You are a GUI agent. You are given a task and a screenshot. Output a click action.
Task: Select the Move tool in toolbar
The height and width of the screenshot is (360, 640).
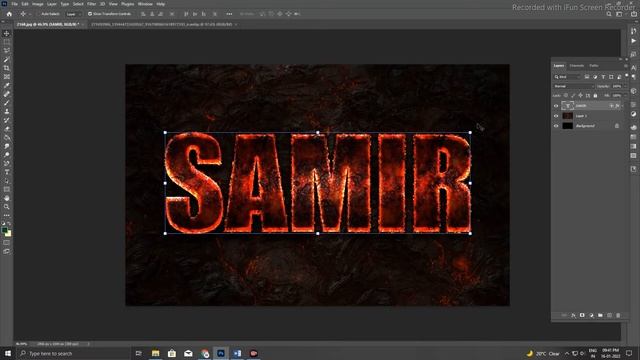tap(7, 33)
